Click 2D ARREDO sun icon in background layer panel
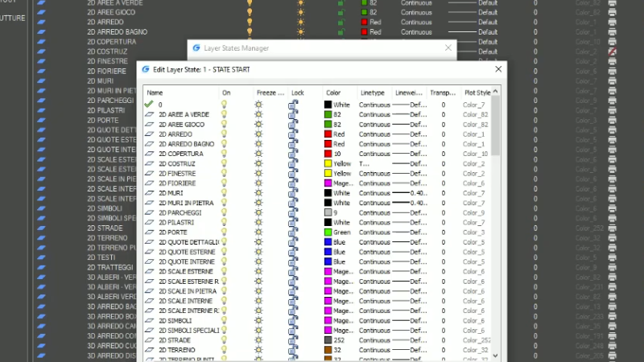The image size is (644, 362). pos(300,23)
